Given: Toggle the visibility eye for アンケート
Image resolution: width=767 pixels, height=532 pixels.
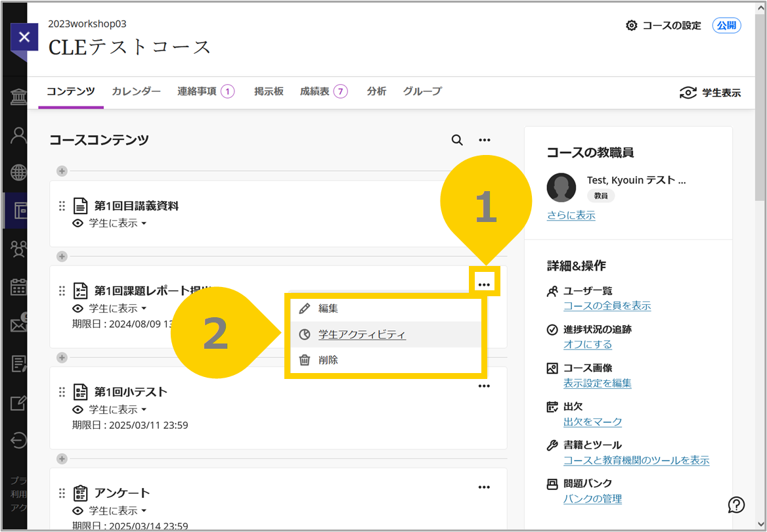Looking at the screenshot, I should pyautogui.click(x=77, y=510).
